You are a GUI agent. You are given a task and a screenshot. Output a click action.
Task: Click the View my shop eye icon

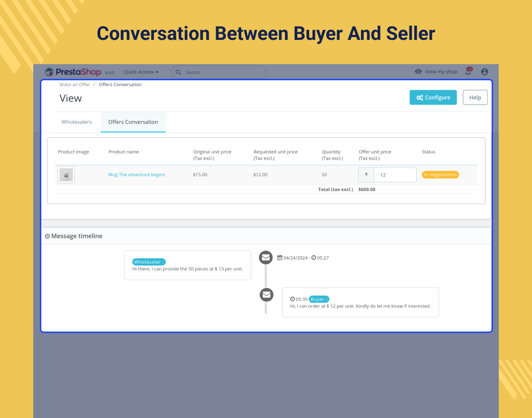418,72
